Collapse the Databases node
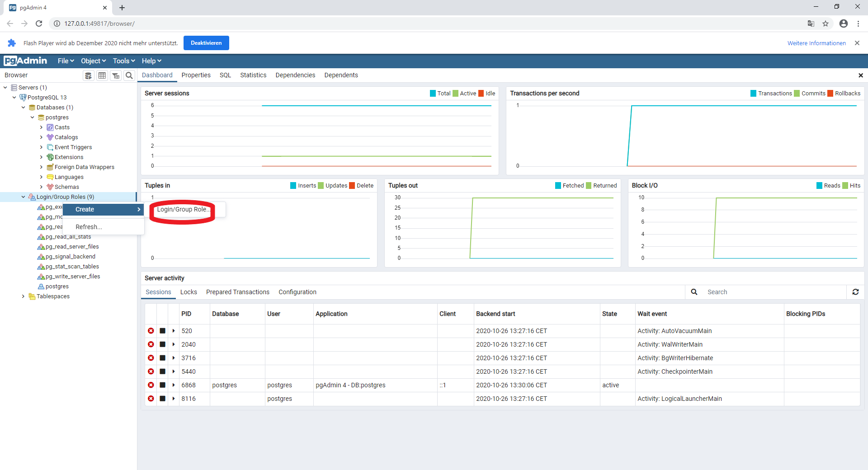 [24, 108]
